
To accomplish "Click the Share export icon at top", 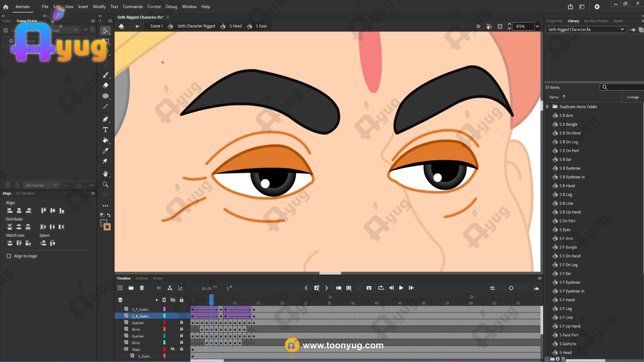I will pos(570,6).
